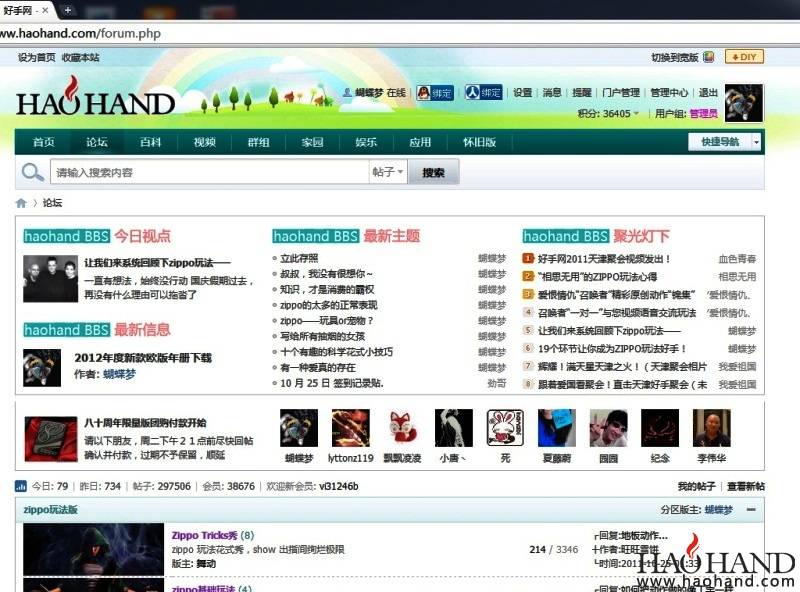Open member avatar 李伟华
The width and height of the screenshot is (800, 592).
tap(711, 428)
